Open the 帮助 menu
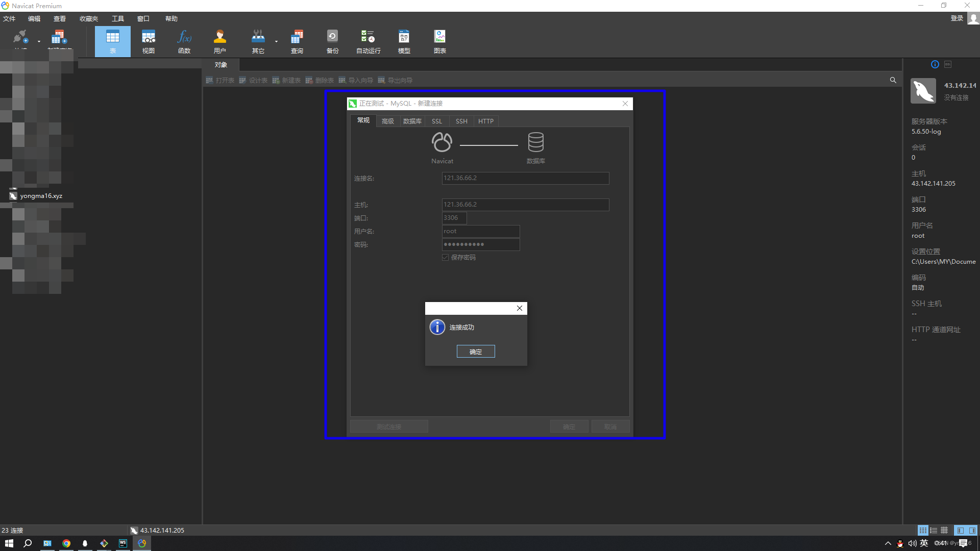This screenshot has height=551, width=980. 171,19
